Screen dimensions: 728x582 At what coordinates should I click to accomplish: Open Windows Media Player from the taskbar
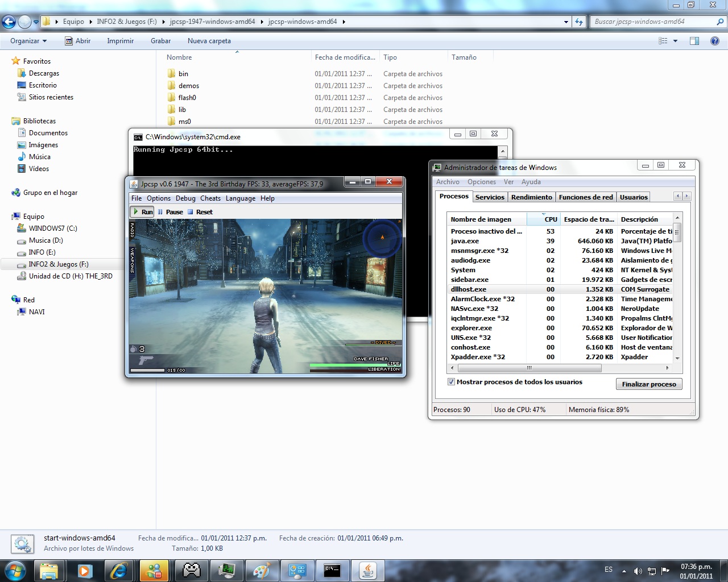point(85,570)
